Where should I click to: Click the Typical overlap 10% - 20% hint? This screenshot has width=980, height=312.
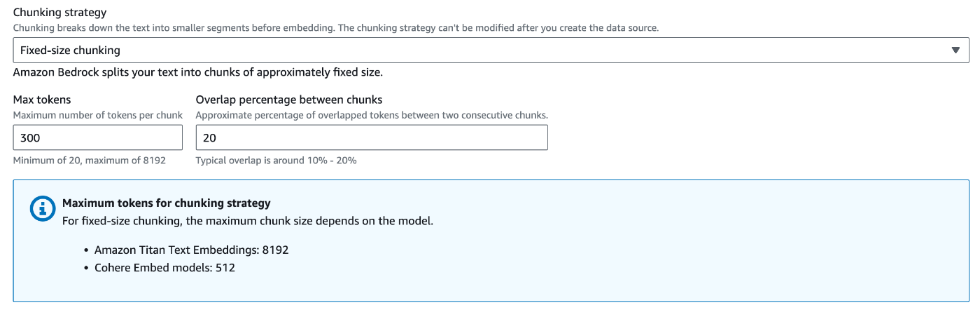click(276, 161)
